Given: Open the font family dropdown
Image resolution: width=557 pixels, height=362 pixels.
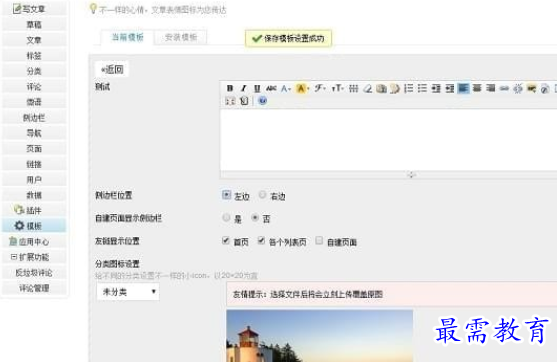Looking at the screenshot, I should click(320, 88).
